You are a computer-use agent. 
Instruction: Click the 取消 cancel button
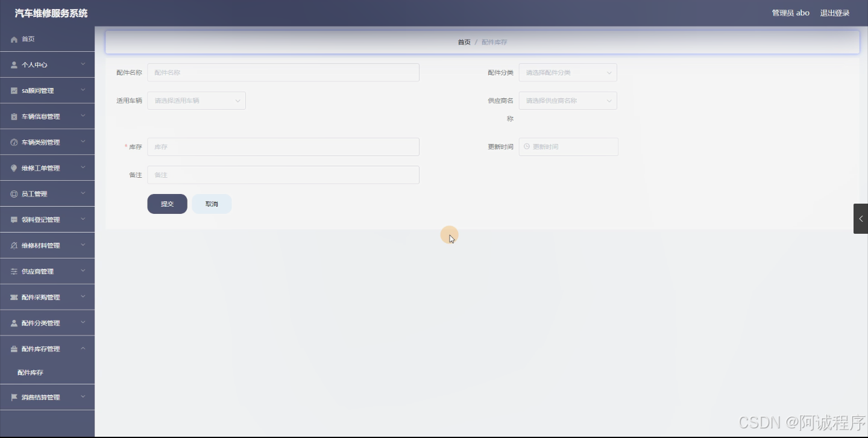pyautogui.click(x=212, y=204)
